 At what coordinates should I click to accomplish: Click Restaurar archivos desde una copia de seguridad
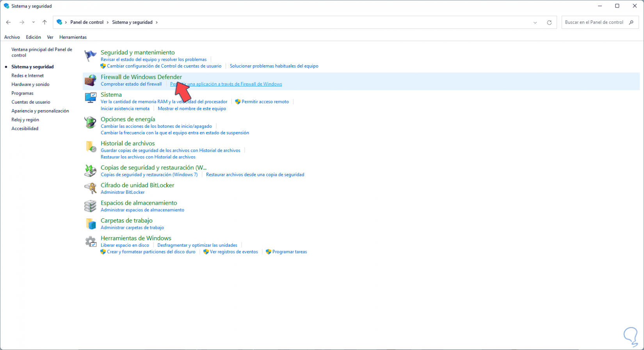coord(255,175)
